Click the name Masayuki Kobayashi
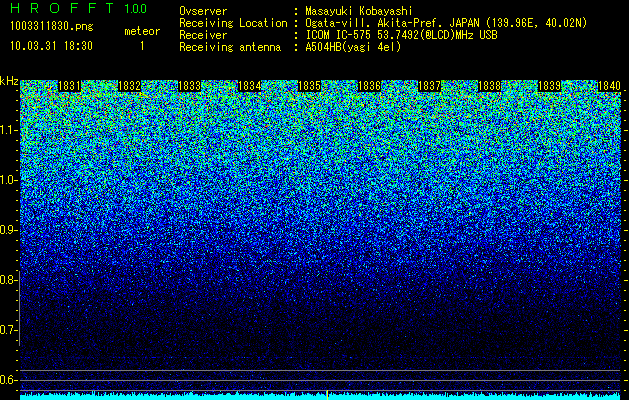 [359, 12]
